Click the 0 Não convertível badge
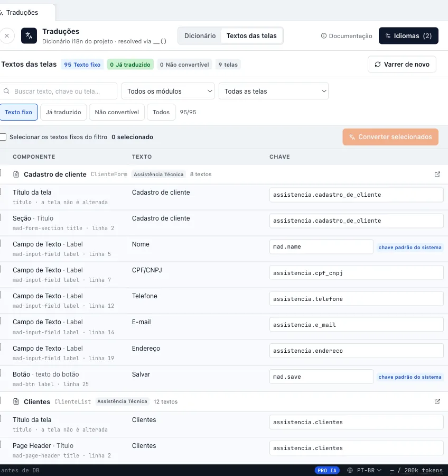Viewport: 448px width, 476px height. click(184, 65)
